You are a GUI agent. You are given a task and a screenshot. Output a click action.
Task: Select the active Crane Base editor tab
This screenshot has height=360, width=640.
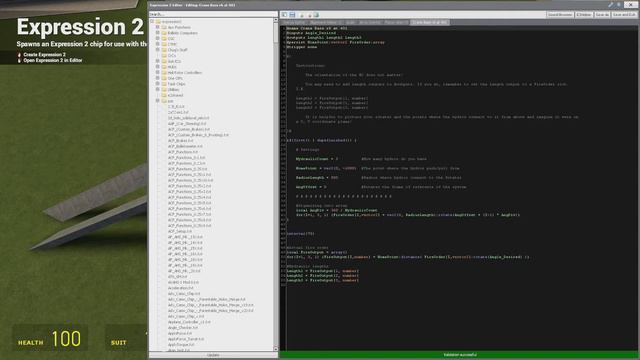[x=430, y=22]
